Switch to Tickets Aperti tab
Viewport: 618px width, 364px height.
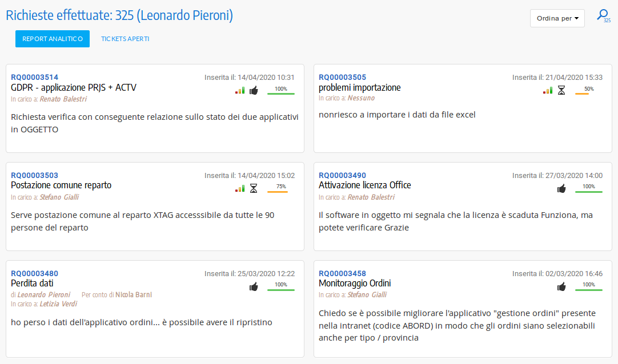point(125,39)
